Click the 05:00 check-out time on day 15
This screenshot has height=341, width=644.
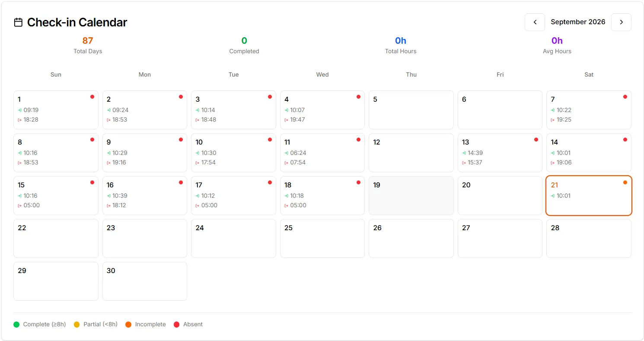click(32, 206)
